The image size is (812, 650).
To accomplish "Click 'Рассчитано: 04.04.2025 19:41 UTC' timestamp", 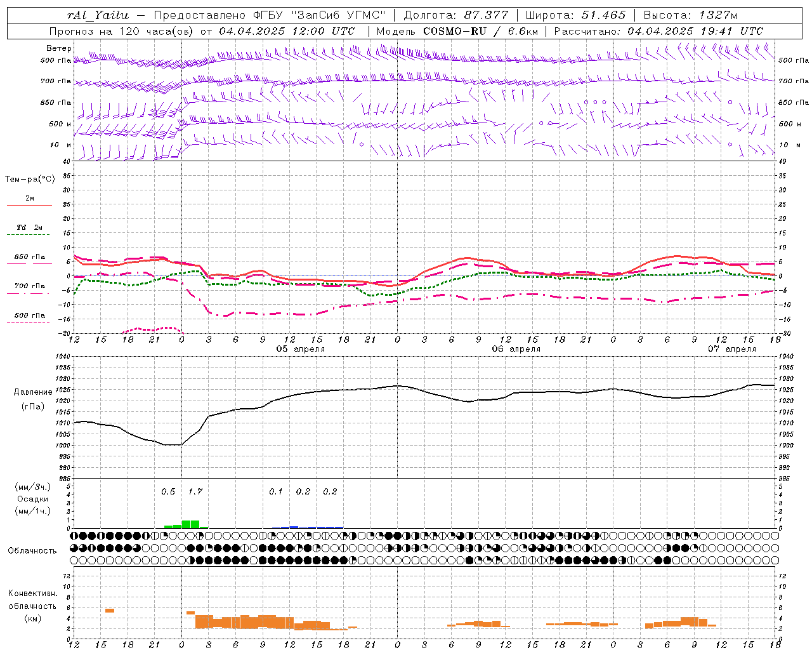I will (x=658, y=31).
